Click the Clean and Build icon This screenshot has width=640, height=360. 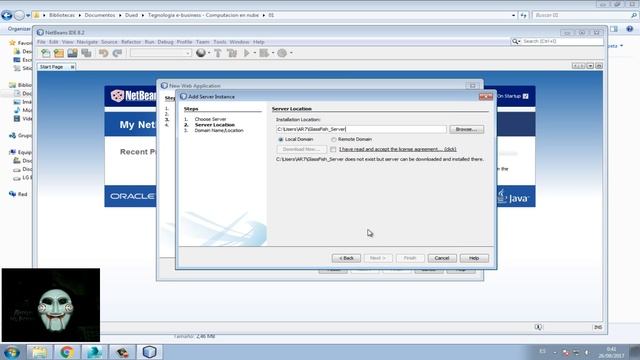[x=232, y=53]
